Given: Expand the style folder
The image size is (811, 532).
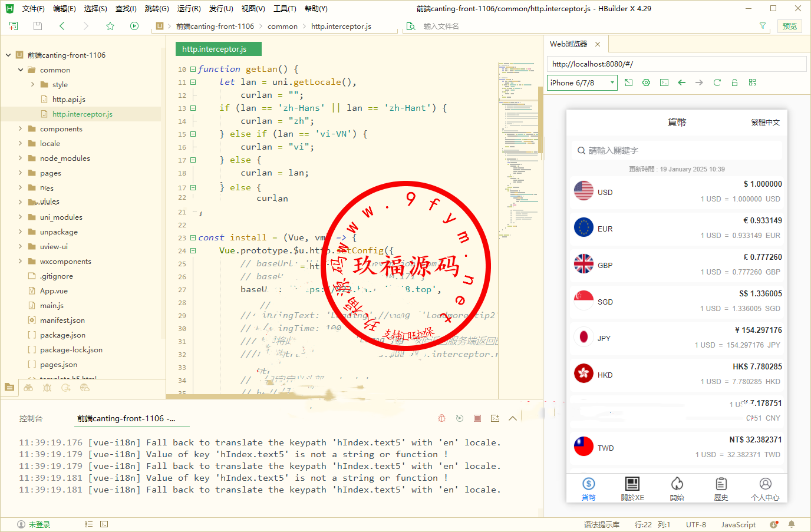Looking at the screenshot, I should [32, 84].
